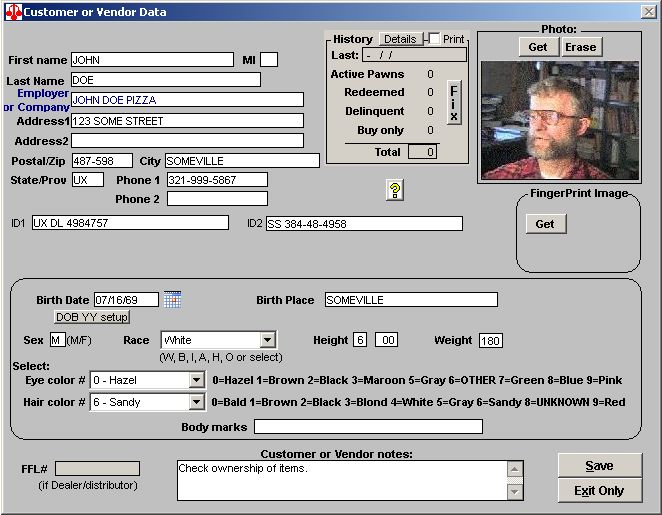The image size is (662, 515).
Task: Toggle the Print checkbox in History
Action: pyautogui.click(x=434, y=39)
